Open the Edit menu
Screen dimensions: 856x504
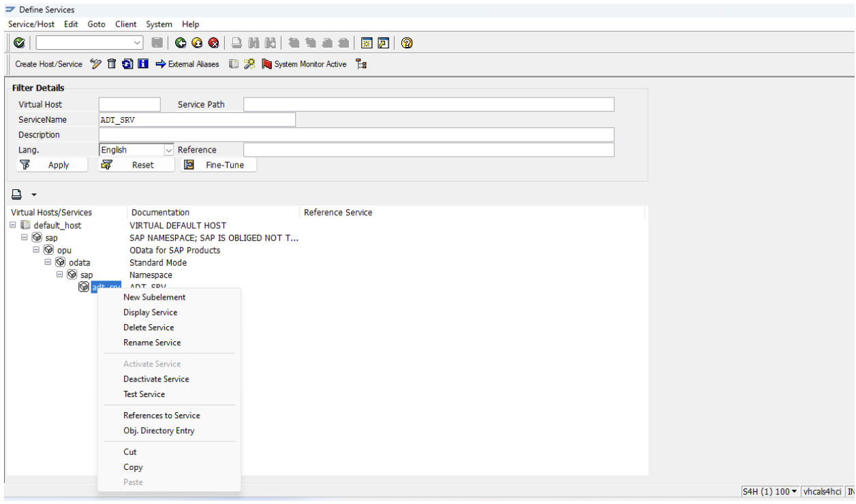[x=72, y=24]
